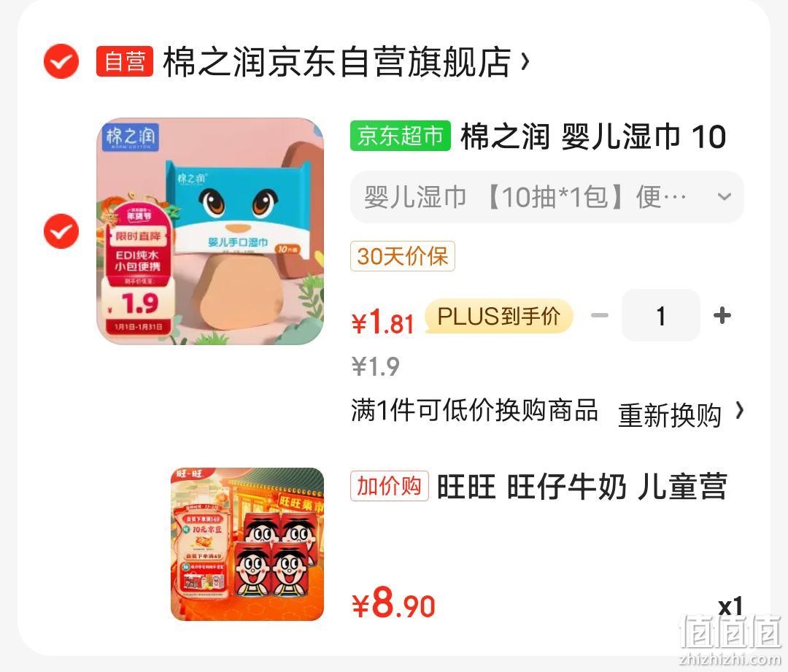Tap the 满1件可低价换购商品 promotion text
The width and height of the screenshot is (788, 672).
pyautogui.click(x=474, y=411)
